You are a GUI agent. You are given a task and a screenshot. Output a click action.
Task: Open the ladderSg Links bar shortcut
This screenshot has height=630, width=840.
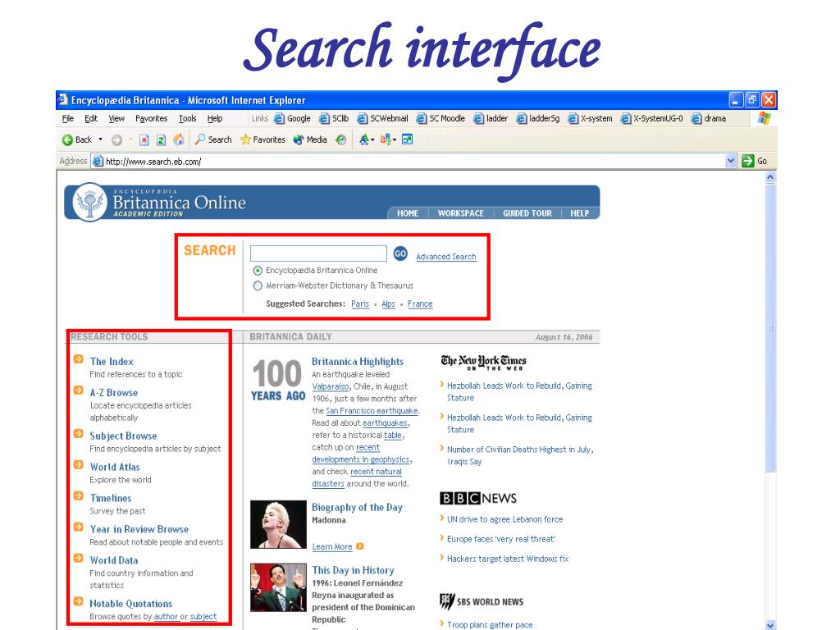point(538,118)
